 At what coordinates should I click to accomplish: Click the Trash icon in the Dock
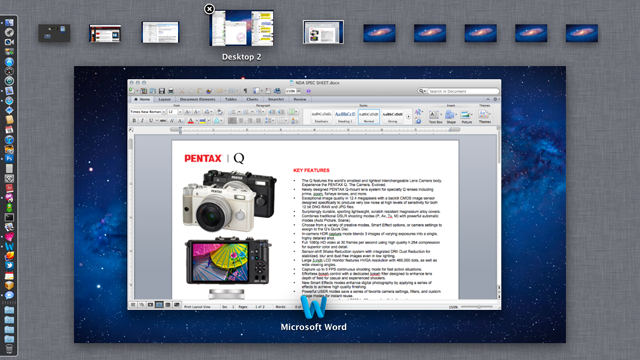[9, 349]
